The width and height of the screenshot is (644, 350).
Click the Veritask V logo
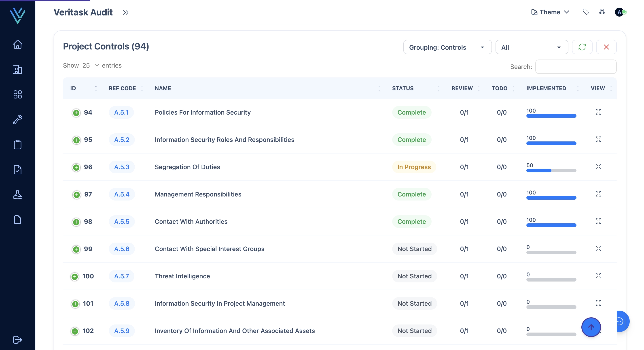17,15
